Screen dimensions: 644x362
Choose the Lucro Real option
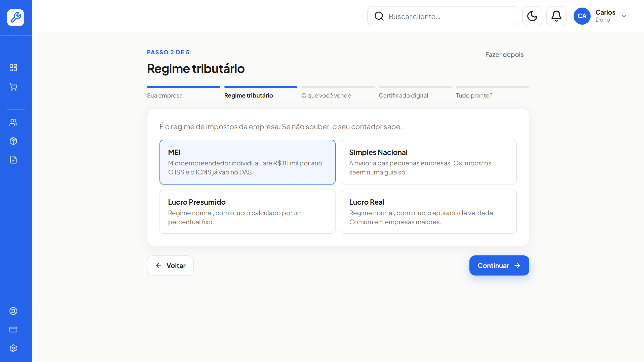(429, 212)
